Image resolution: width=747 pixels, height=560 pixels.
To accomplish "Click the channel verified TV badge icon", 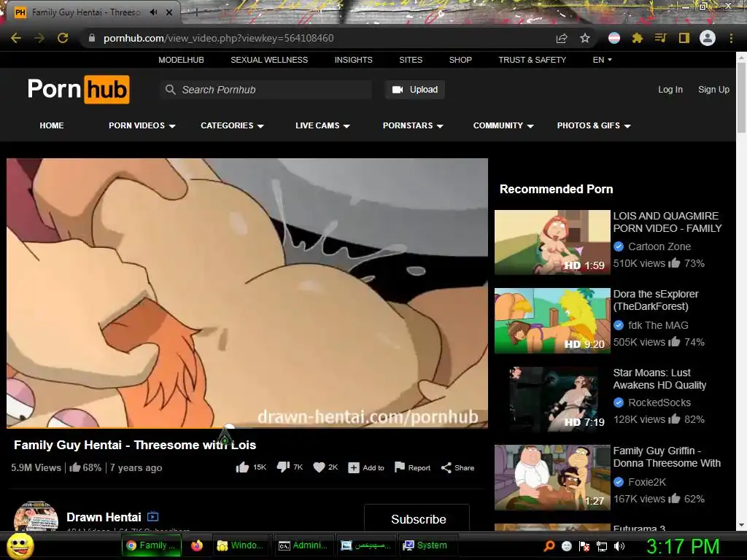I will (x=153, y=517).
